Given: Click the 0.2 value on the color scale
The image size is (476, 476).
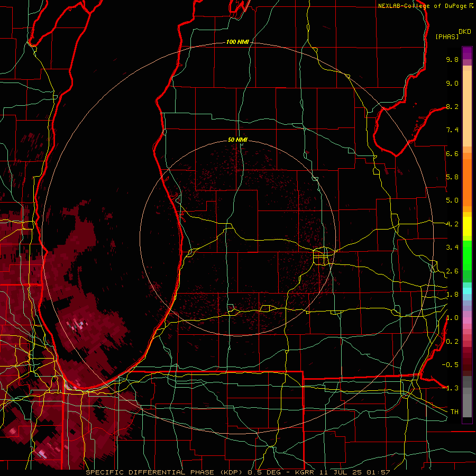Looking at the screenshot, I should [x=452, y=342].
